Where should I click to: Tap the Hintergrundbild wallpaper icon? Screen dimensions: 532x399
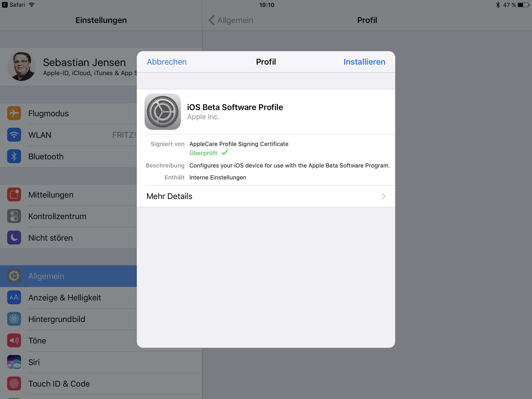(x=14, y=319)
